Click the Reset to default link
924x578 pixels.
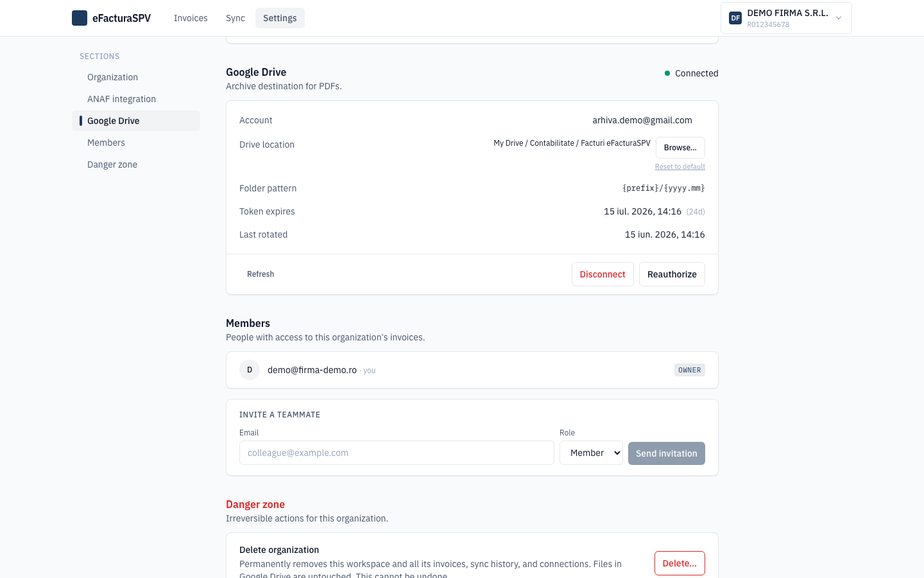(680, 166)
